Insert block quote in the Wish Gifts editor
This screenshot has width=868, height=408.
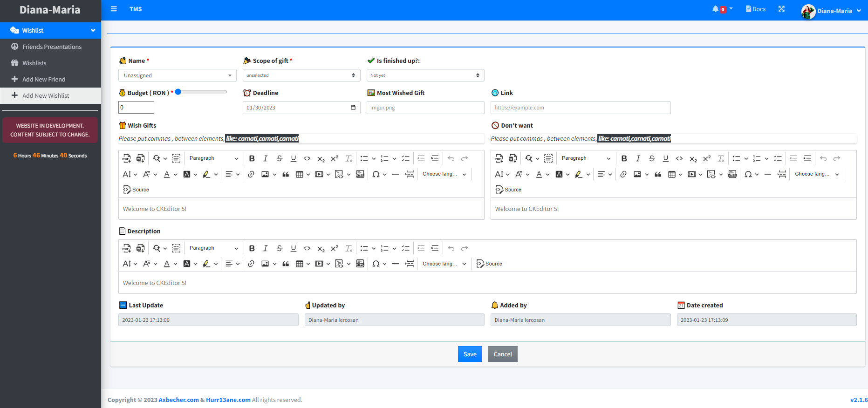point(286,174)
